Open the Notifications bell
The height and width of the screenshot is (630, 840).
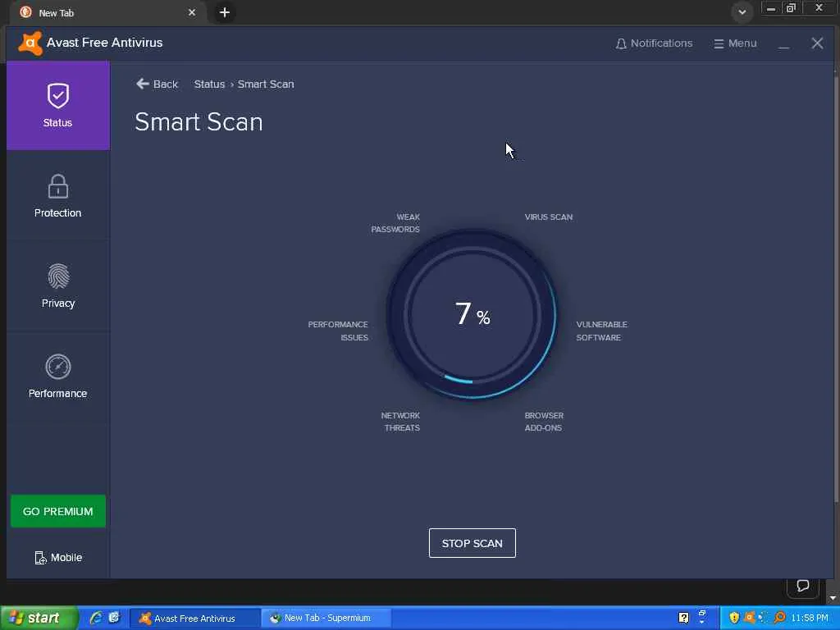pos(654,43)
